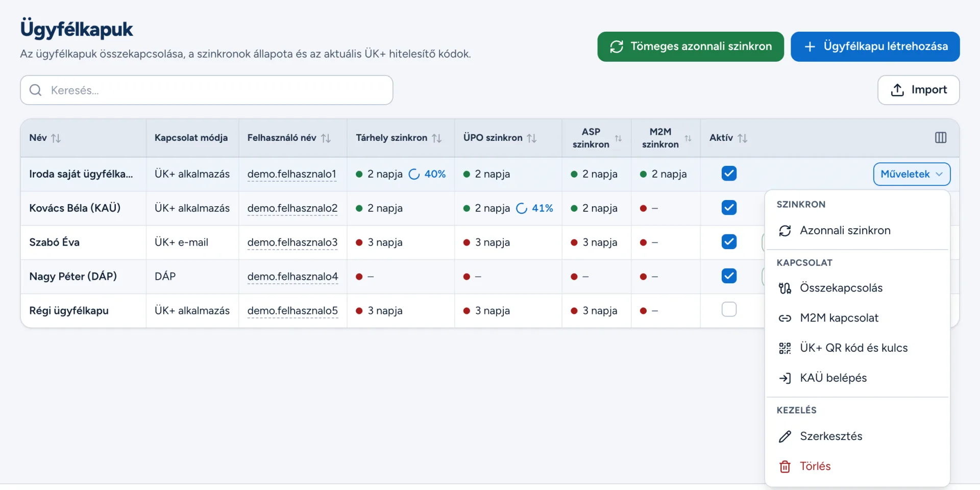Viewport: 980px width, 490px height.
Task: Click the QR code icon in menu
Action: point(785,348)
